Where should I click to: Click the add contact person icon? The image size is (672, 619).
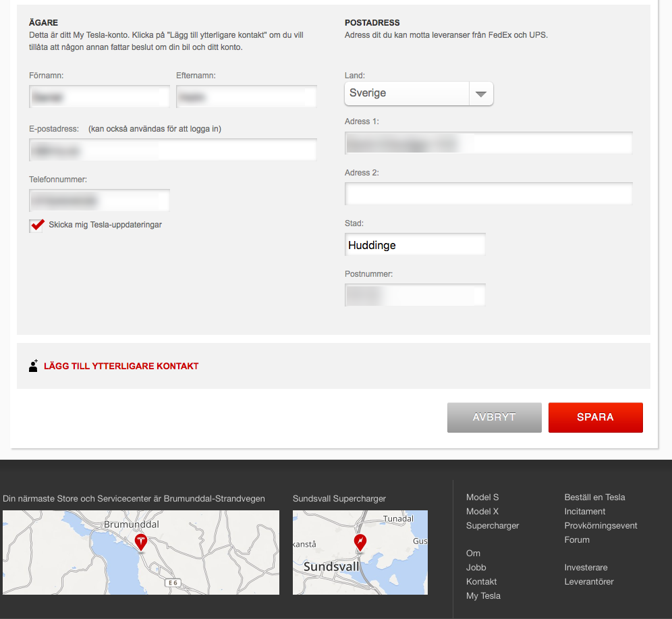(34, 366)
